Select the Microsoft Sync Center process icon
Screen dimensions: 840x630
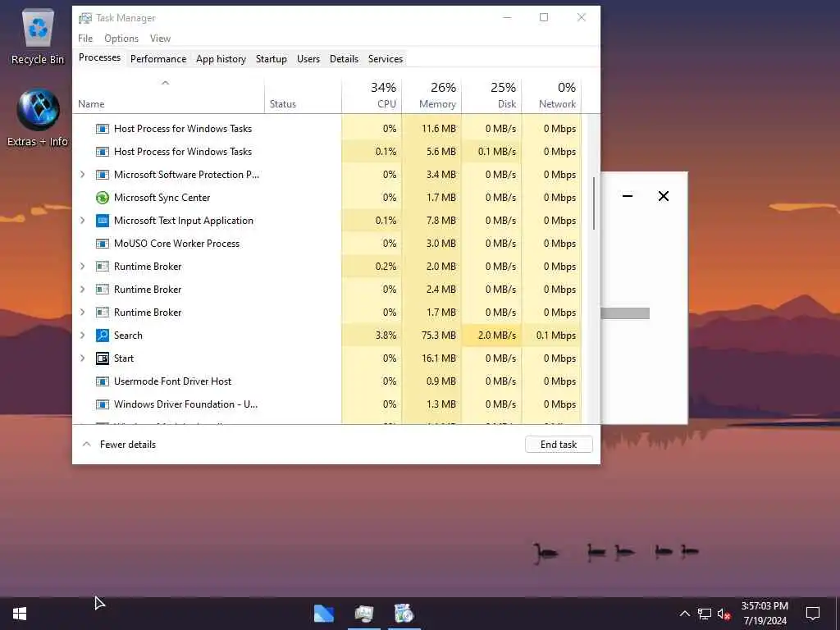coord(103,198)
